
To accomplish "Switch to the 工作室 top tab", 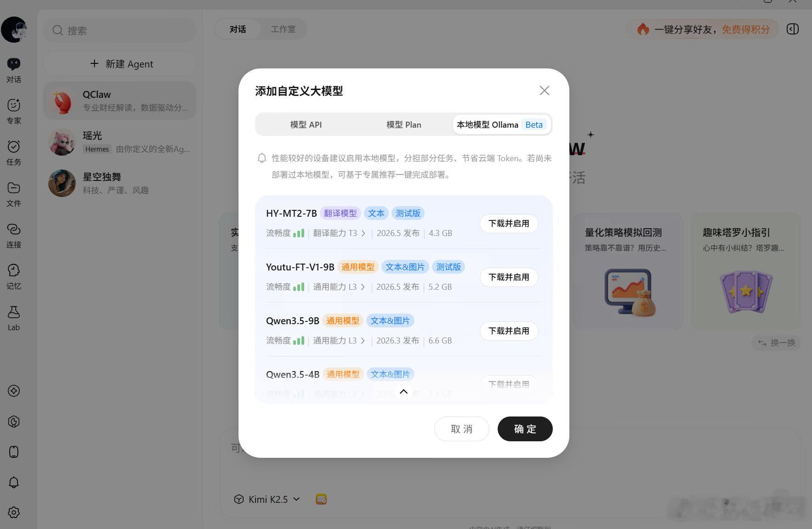I will tap(283, 29).
